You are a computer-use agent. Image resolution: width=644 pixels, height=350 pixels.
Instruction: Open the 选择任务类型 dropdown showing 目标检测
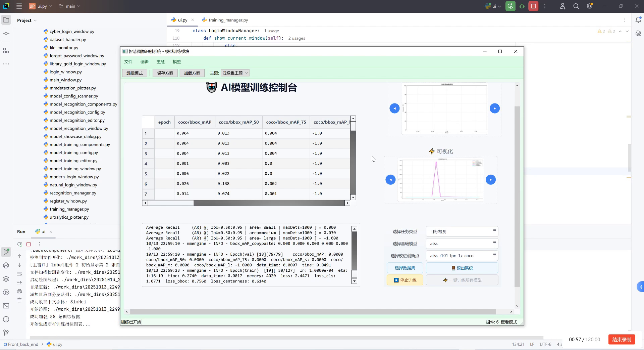coord(462,231)
